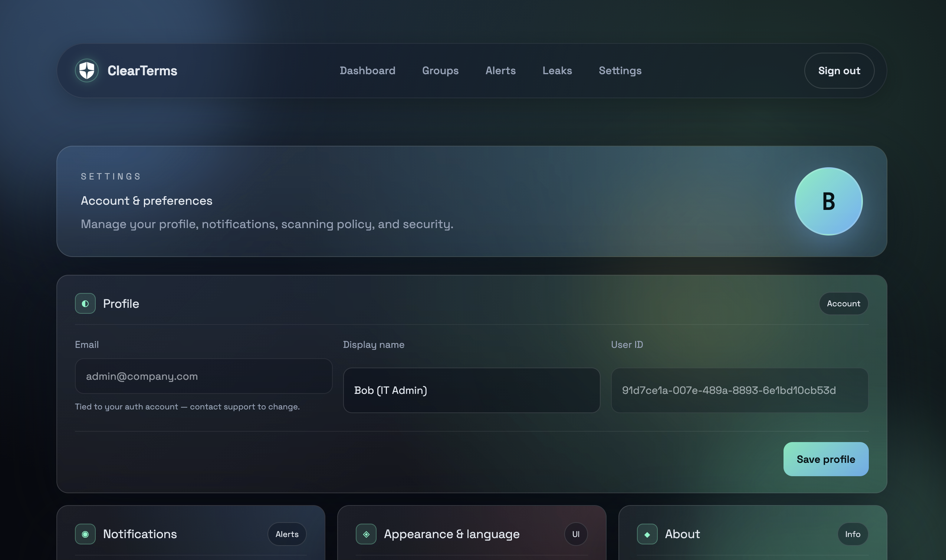Click the About section diamond icon
Viewport: 946px width, 560px height.
point(647,534)
